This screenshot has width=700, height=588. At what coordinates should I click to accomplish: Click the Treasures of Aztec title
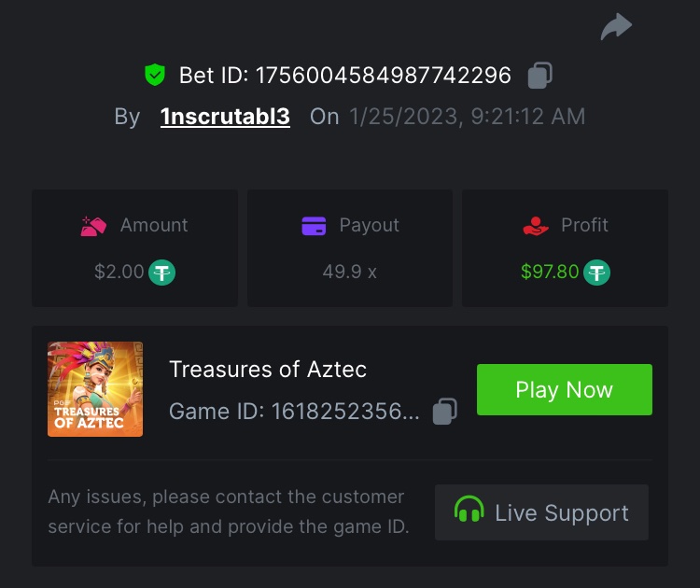[x=268, y=370]
